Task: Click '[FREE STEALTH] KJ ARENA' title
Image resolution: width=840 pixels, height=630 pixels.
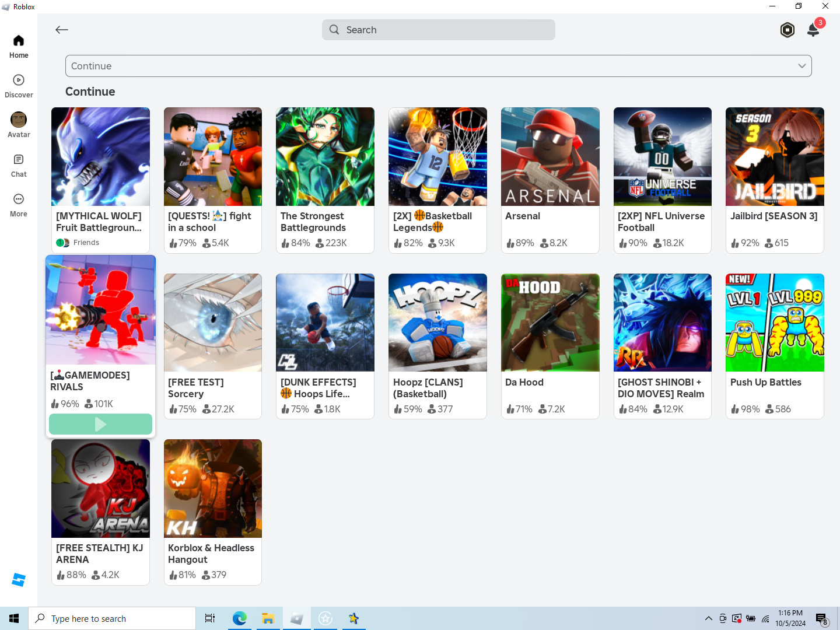Action: (99, 554)
